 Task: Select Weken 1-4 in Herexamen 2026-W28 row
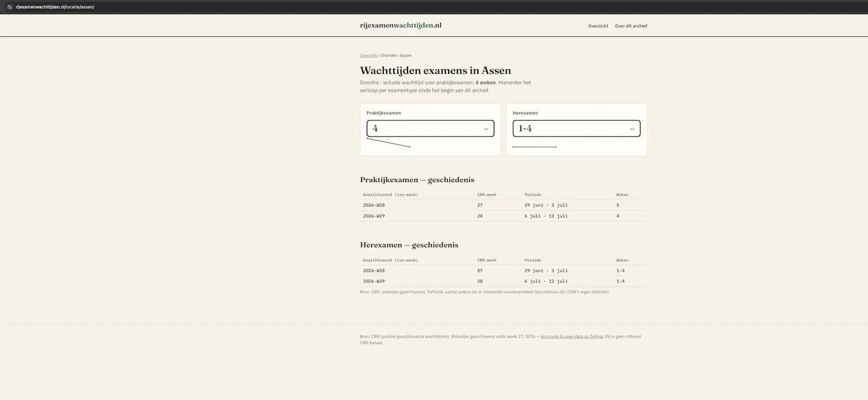621,270
